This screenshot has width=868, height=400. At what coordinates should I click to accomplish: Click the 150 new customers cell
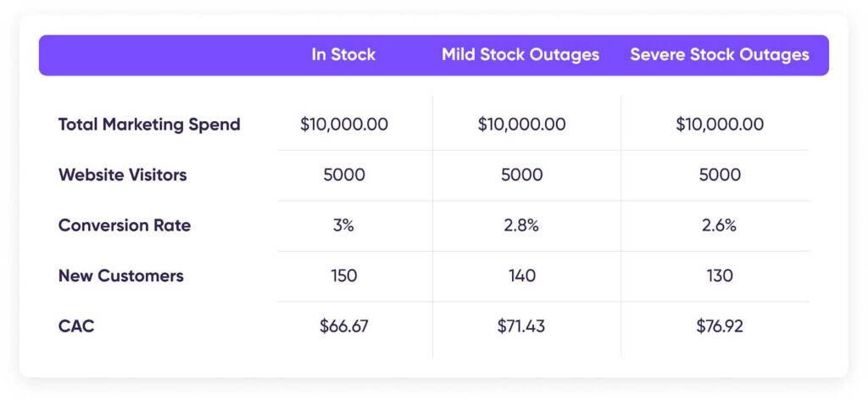tap(344, 275)
